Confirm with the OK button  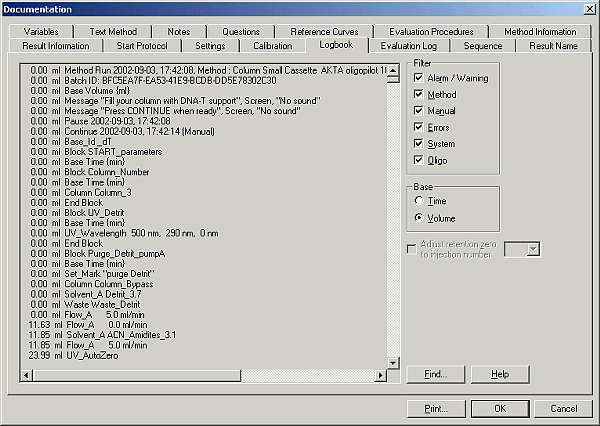pos(500,409)
